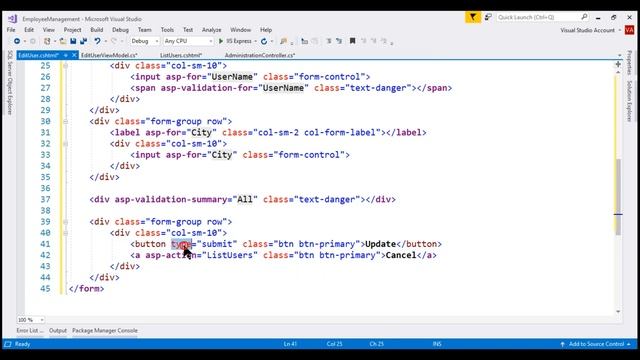Image resolution: width=640 pixels, height=360 pixels.
Task: Close the EditUser.cshtml tab
Action: tap(74, 55)
